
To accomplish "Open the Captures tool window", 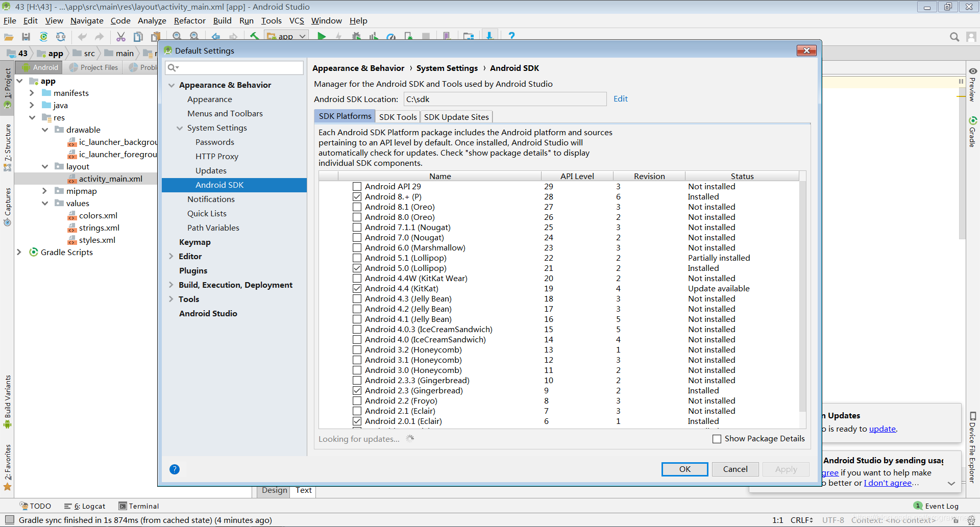I will point(8,207).
